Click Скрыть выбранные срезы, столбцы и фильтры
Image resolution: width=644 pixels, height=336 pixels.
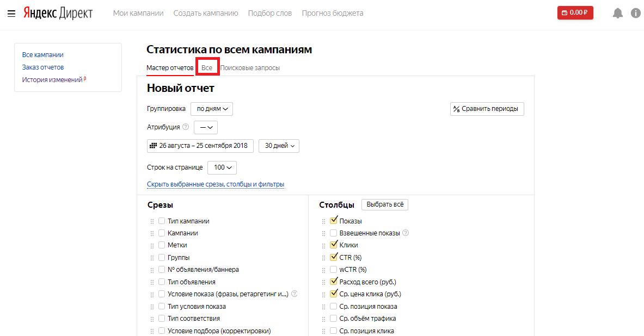[x=216, y=184]
